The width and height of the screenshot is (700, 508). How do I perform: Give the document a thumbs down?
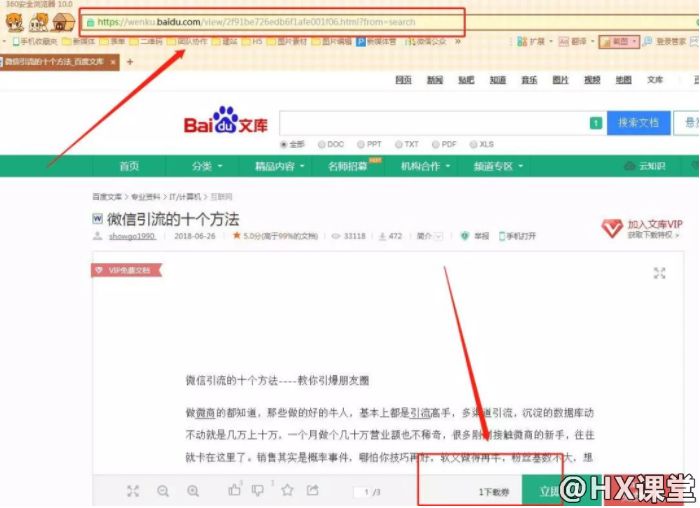coord(258,490)
